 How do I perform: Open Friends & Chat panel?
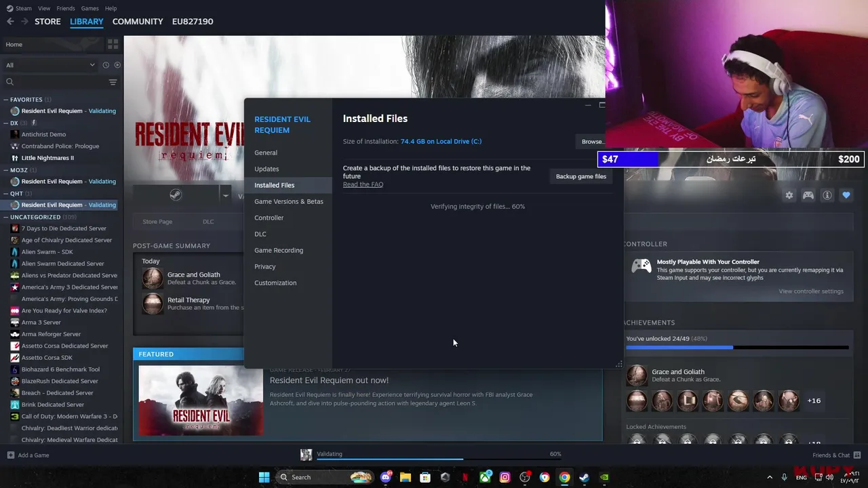836,455
